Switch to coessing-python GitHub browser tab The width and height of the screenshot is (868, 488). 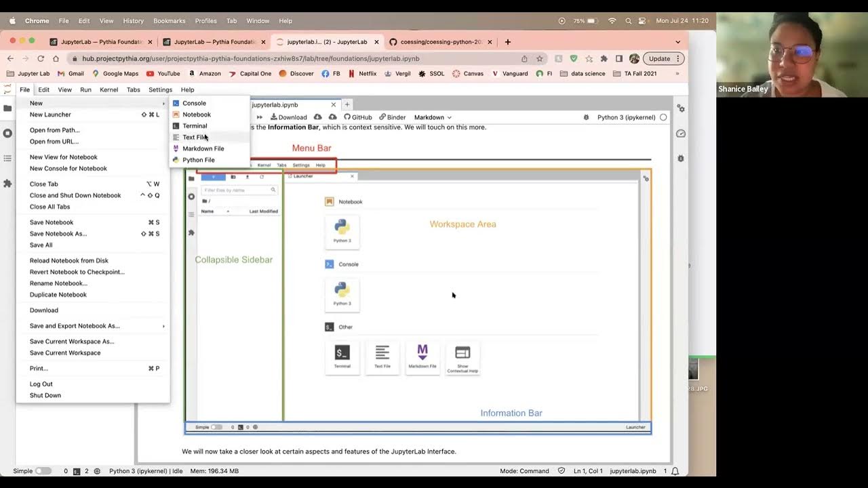pyautogui.click(x=441, y=42)
